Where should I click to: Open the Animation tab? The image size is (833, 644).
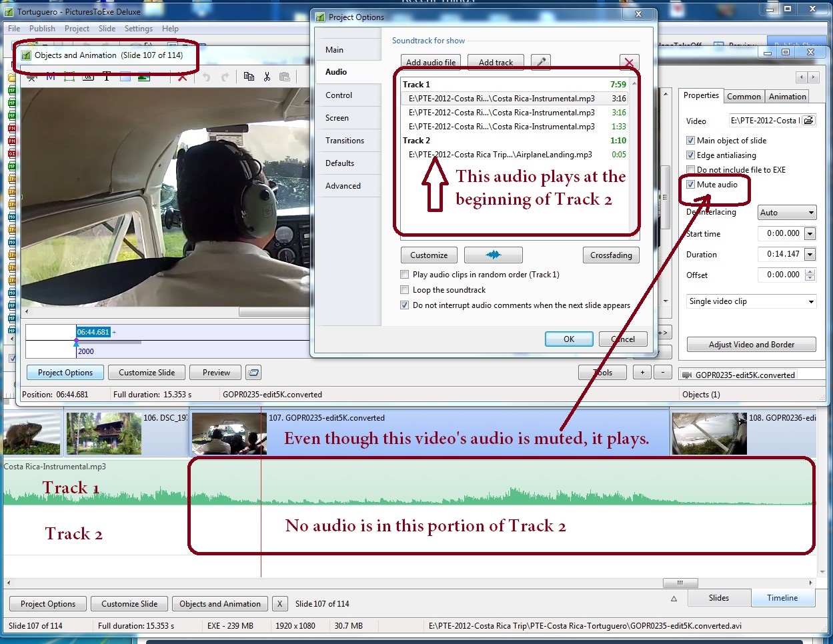pyautogui.click(x=787, y=97)
